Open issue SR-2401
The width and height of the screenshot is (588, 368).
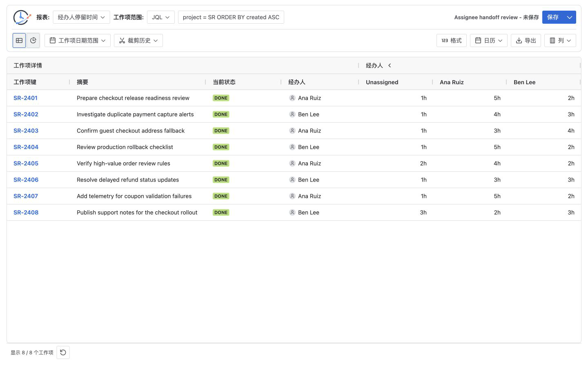tap(25, 98)
